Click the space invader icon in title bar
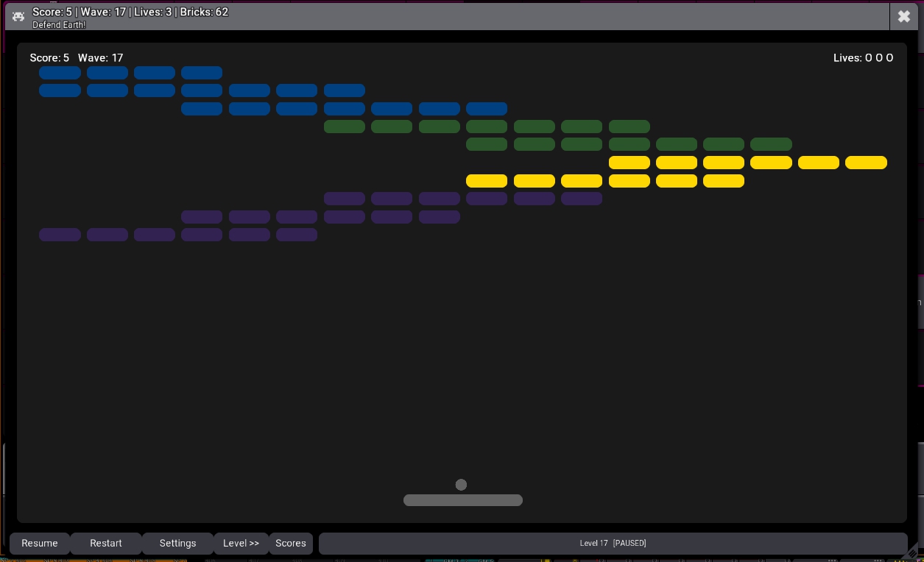 (x=18, y=16)
